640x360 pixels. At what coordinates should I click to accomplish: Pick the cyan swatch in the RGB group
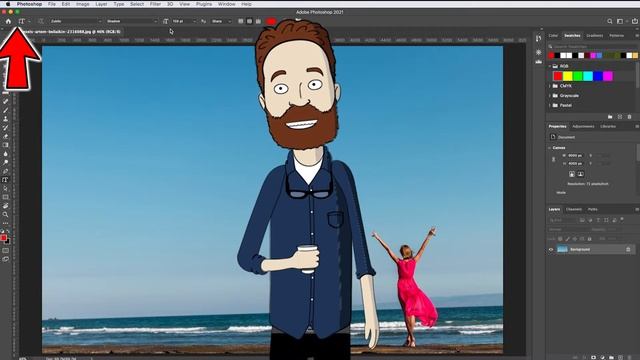pyautogui.click(x=588, y=76)
